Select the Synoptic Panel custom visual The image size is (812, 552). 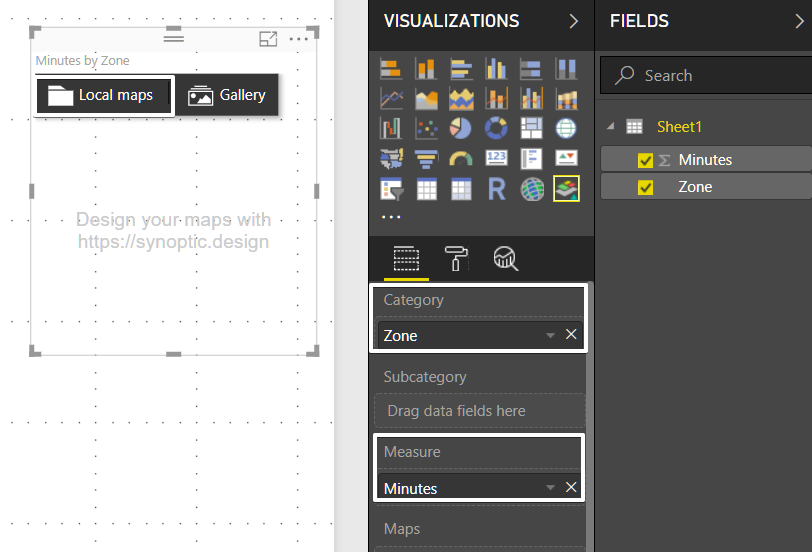[x=566, y=189]
